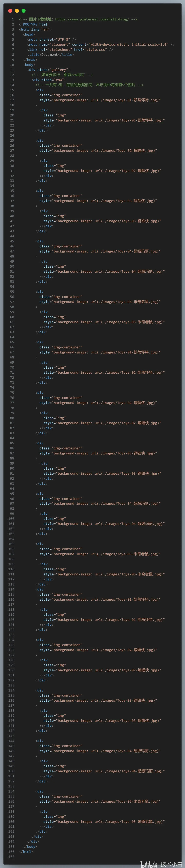Click the opening <head> tag
185x868 pixels.
(x=29, y=34)
